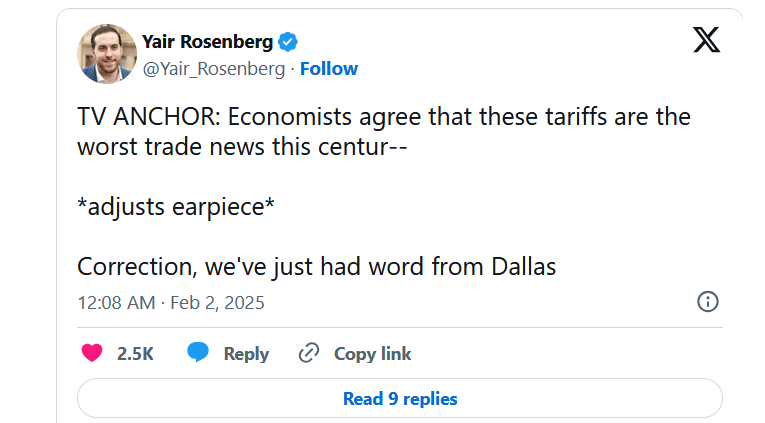Click the word 'Dallas' in the tweet
This screenshot has height=423, width=765.
524,267
